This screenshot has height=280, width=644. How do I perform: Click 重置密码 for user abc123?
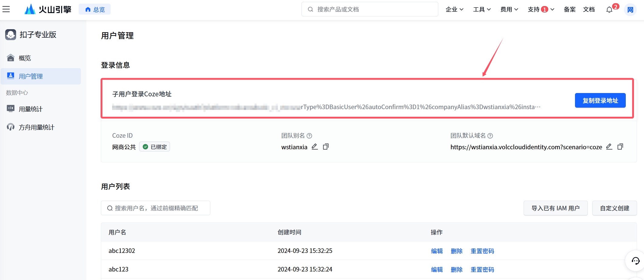coord(482,269)
